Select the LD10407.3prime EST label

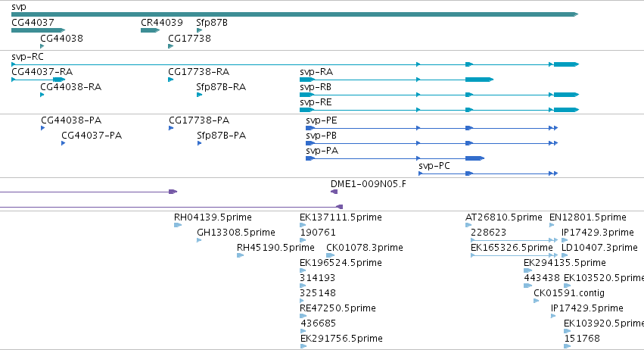point(599,248)
